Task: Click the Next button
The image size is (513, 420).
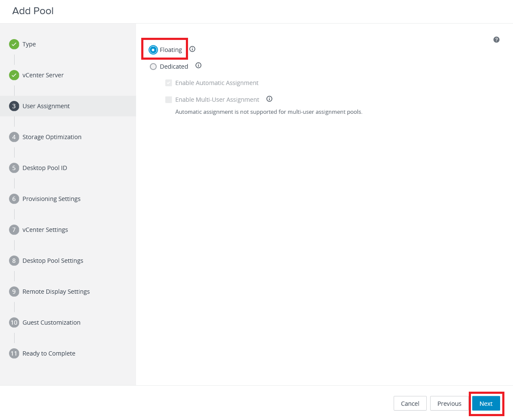Action: point(486,404)
